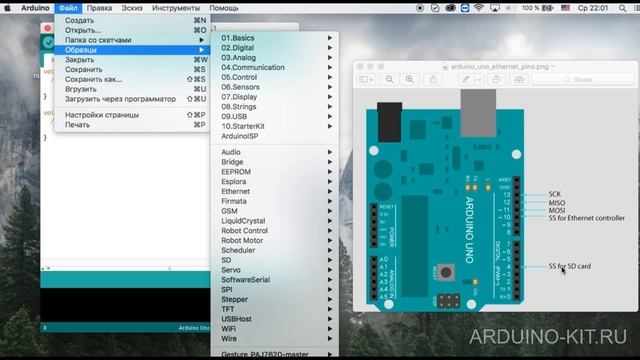This screenshot has height=360, width=640.
Task: Choose Открыть... from the file menu
Action: (x=132, y=30)
